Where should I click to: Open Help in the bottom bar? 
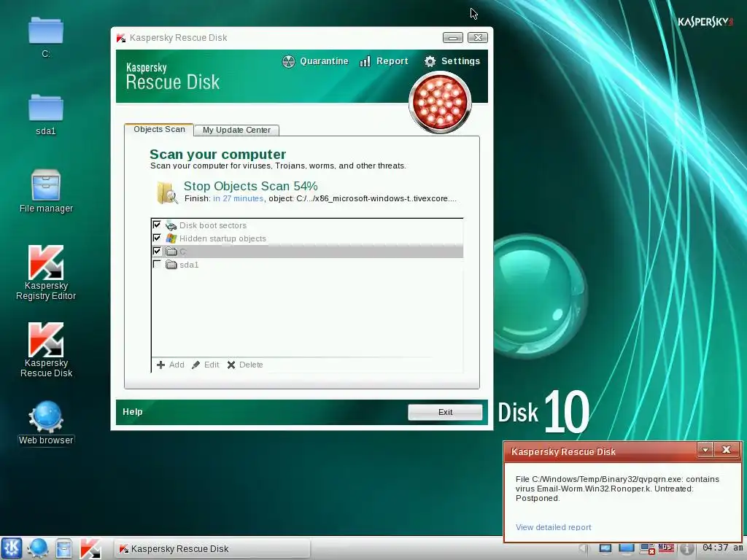[x=133, y=412]
